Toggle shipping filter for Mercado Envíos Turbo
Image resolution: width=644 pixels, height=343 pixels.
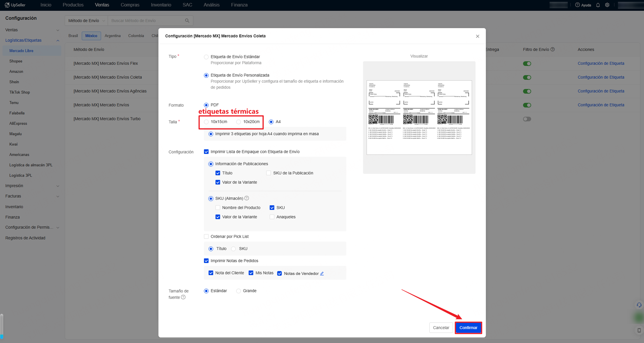(x=527, y=119)
